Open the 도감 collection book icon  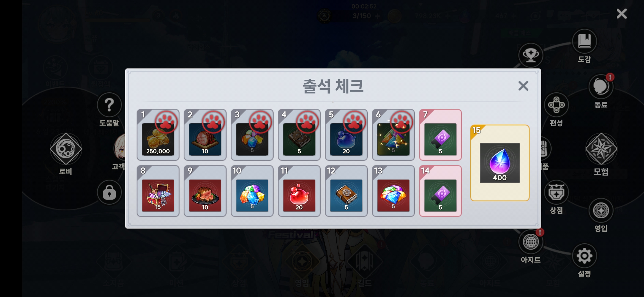click(x=584, y=42)
